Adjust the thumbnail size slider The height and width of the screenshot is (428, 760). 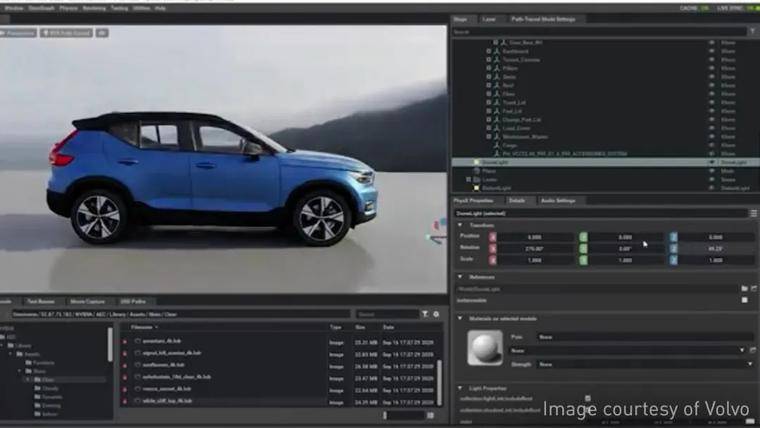(404, 415)
